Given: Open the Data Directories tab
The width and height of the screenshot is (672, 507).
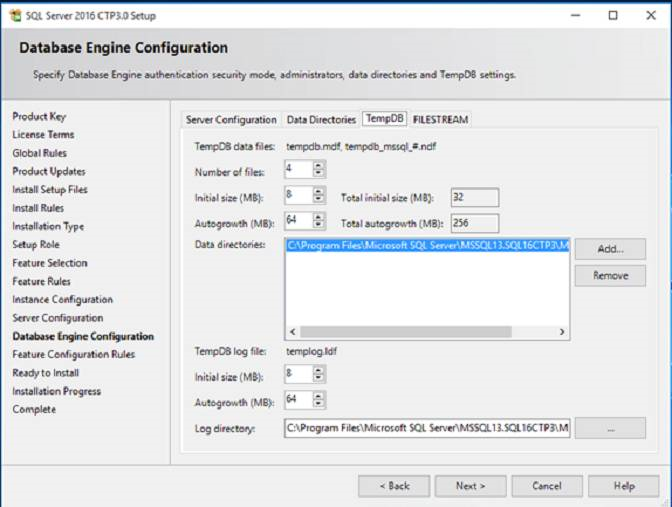Looking at the screenshot, I should (x=321, y=120).
